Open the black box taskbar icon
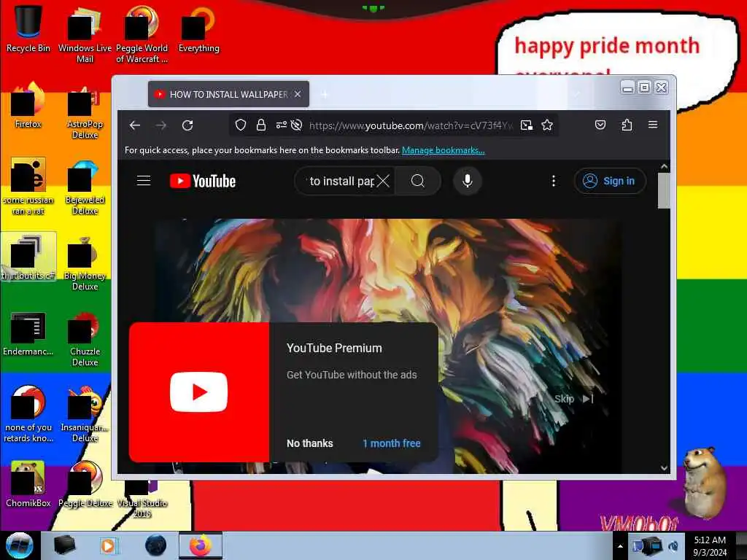The height and width of the screenshot is (560, 747). pyautogui.click(x=64, y=545)
